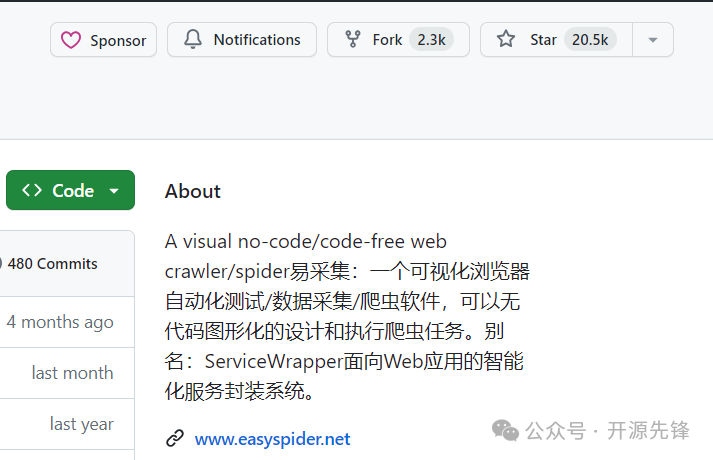Click the 'A visual no-code/code-free web' description text
713x460 pixels.
(x=306, y=241)
